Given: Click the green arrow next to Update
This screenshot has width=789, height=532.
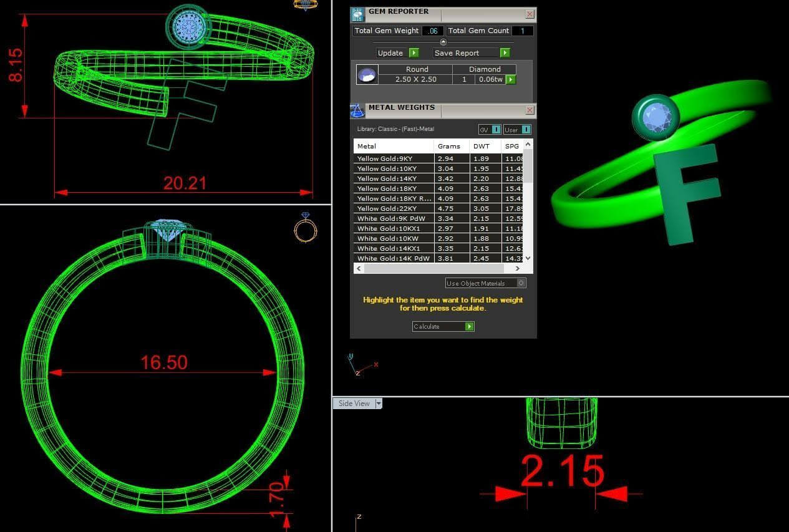Looking at the screenshot, I should [414, 53].
